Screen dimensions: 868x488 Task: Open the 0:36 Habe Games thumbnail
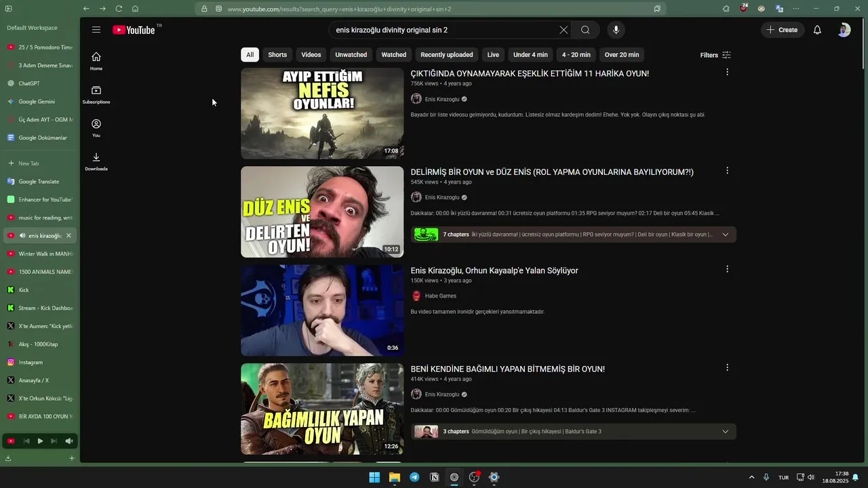[x=322, y=310]
